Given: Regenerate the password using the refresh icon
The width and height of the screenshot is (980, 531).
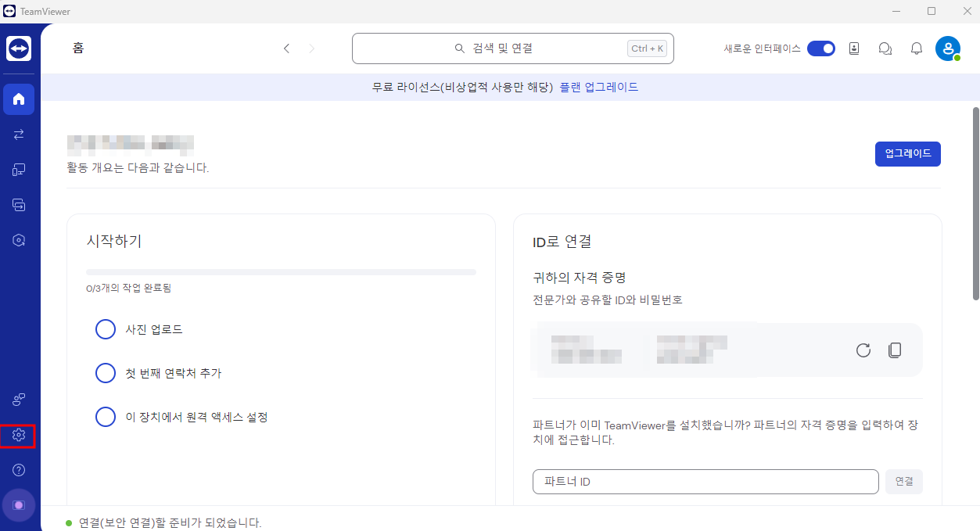Looking at the screenshot, I should click(863, 350).
